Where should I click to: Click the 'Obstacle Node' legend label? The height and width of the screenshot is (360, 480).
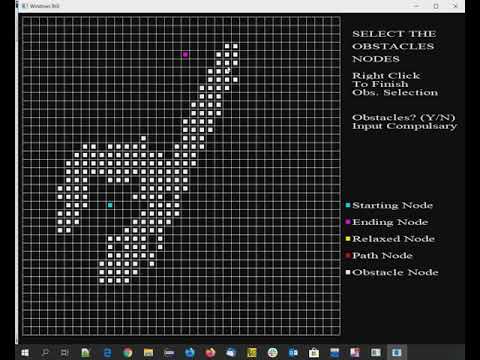pyautogui.click(x=395, y=272)
